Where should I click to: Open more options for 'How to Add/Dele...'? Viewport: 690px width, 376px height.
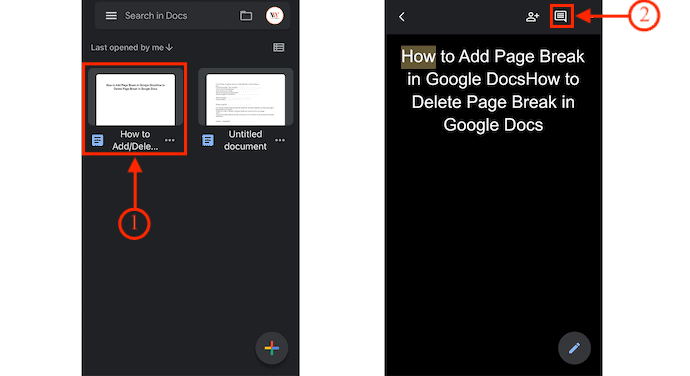pyautogui.click(x=170, y=140)
